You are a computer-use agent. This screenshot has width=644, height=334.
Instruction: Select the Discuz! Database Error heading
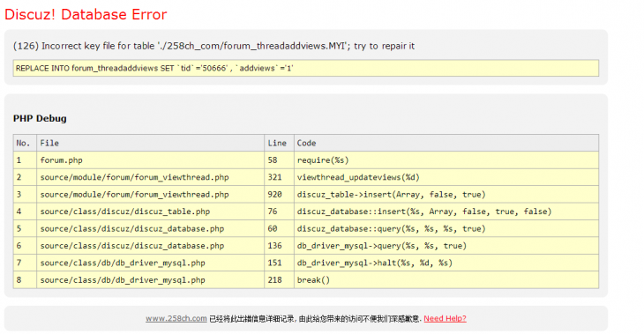(x=86, y=14)
